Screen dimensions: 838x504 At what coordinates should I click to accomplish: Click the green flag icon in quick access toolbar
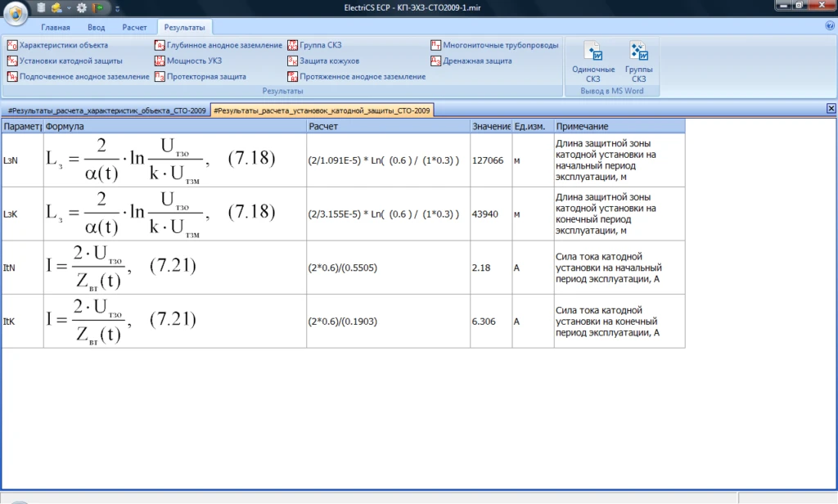(x=99, y=7)
